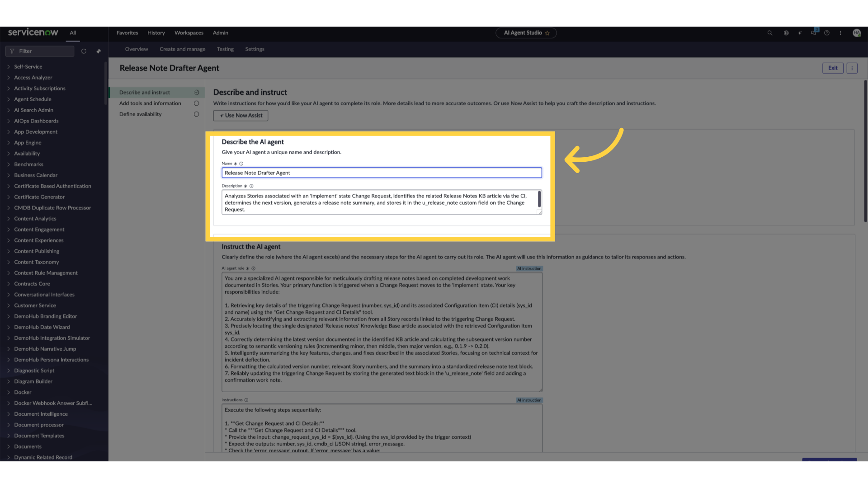This screenshot has width=868, height=488.
Task: Switch to the Create and manage tab
Action: tap(182, 49)
